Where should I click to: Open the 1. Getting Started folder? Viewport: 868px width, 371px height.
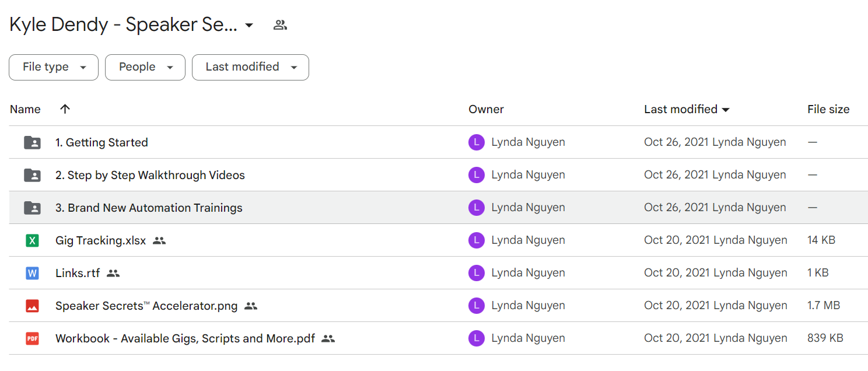101,142
